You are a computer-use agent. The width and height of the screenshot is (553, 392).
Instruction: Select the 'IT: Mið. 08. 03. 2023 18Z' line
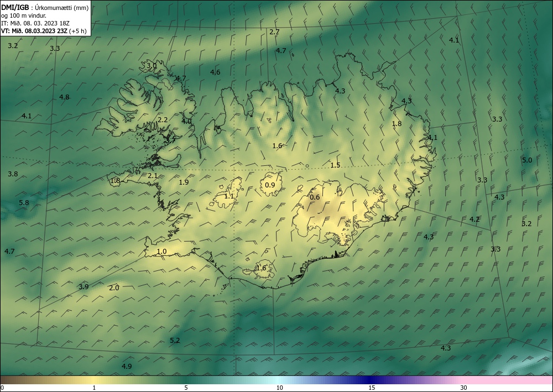pos(35,23)
